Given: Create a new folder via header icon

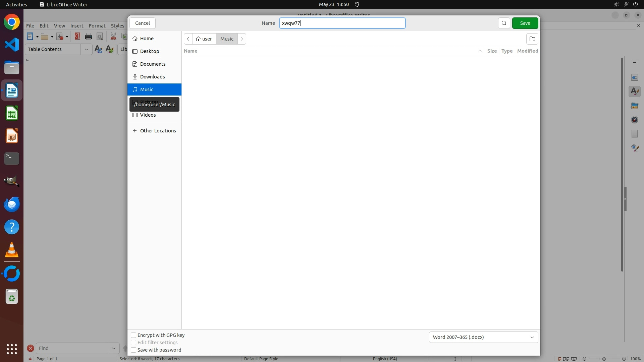Looking at the screenshot, I should pyautogui.click(x=532, y=39).
